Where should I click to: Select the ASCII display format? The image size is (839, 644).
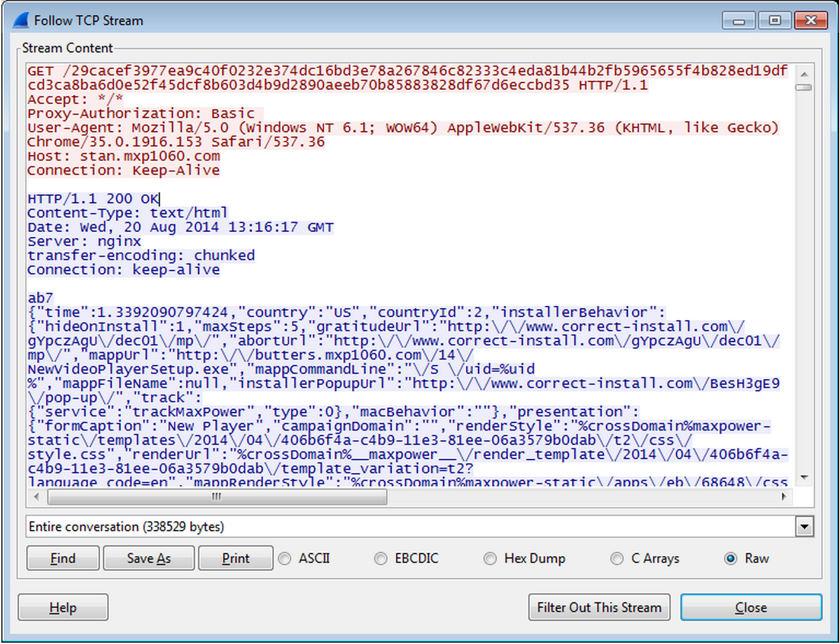285,558
